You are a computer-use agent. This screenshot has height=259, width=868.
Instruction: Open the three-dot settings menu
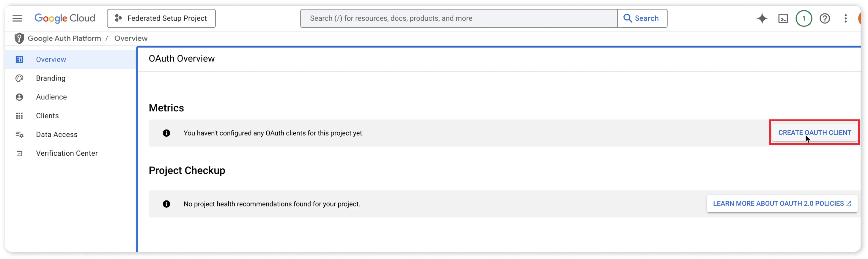pos(845,18)
